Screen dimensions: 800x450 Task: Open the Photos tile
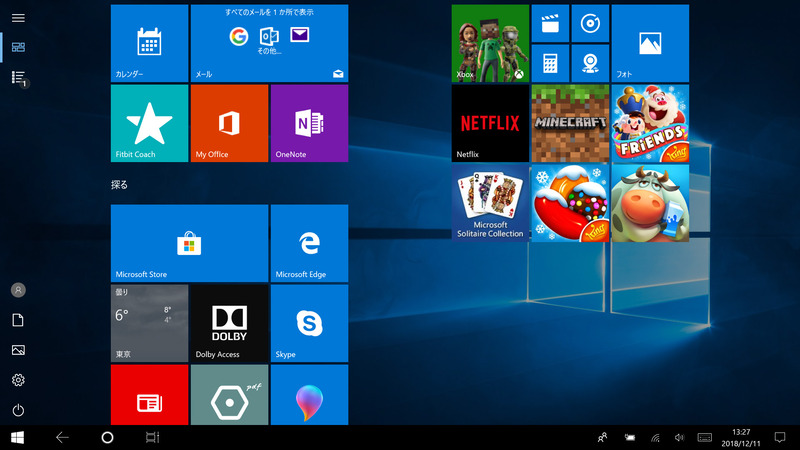pos(651,43)
